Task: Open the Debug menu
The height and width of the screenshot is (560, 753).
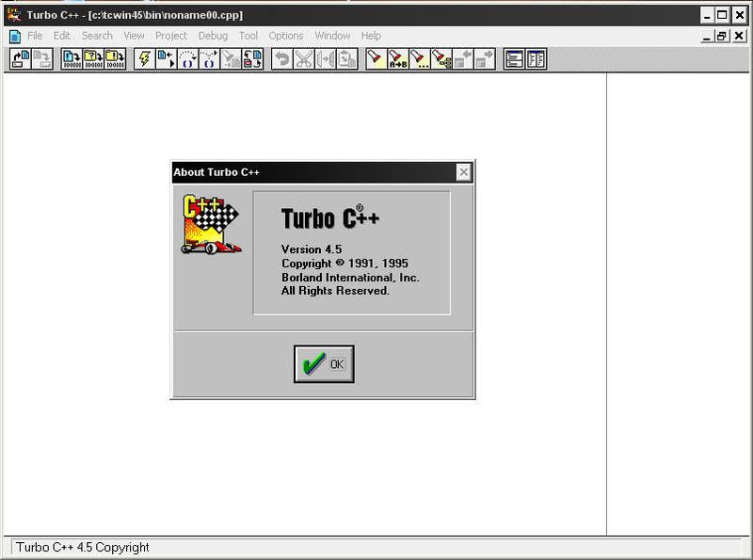Action: coord(213,36)
